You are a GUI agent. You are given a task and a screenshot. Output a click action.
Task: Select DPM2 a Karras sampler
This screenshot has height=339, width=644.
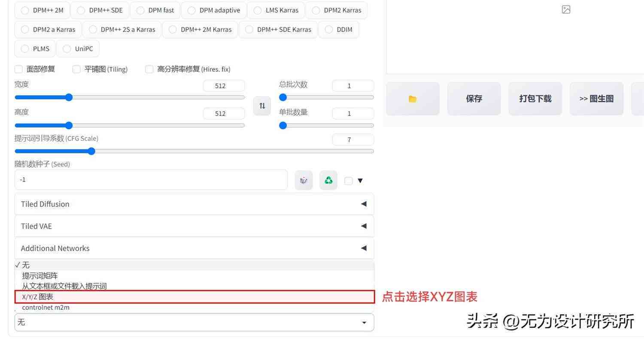48,30
